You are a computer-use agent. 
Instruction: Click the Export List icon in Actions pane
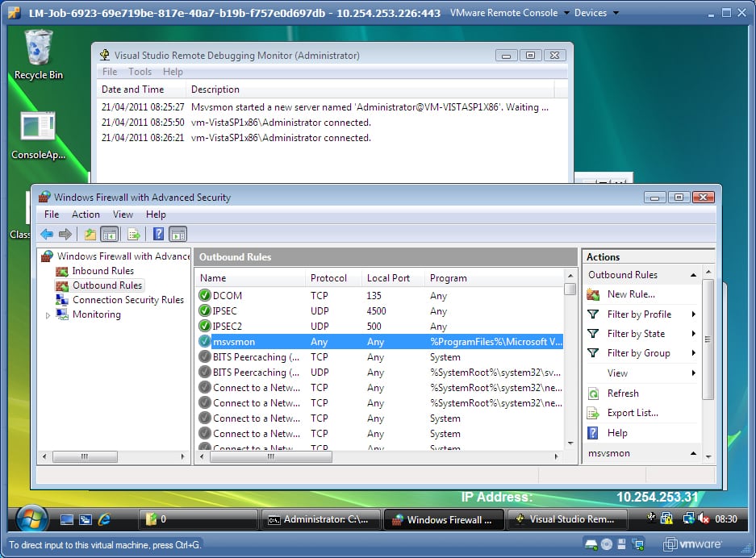point(593,413)
